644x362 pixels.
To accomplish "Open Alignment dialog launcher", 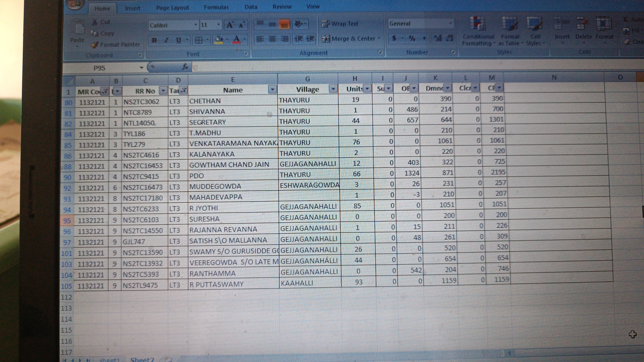I will pyautogui.click(x=380, y=52).
